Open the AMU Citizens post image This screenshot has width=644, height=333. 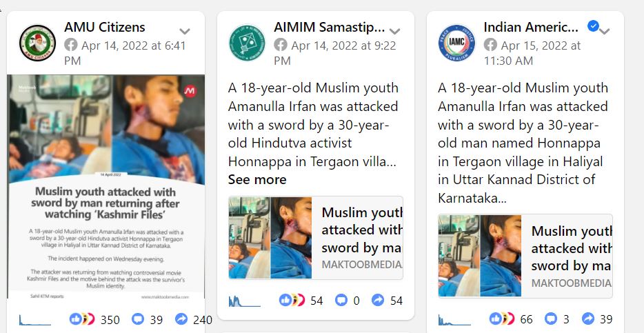click(x=106, y=186)
